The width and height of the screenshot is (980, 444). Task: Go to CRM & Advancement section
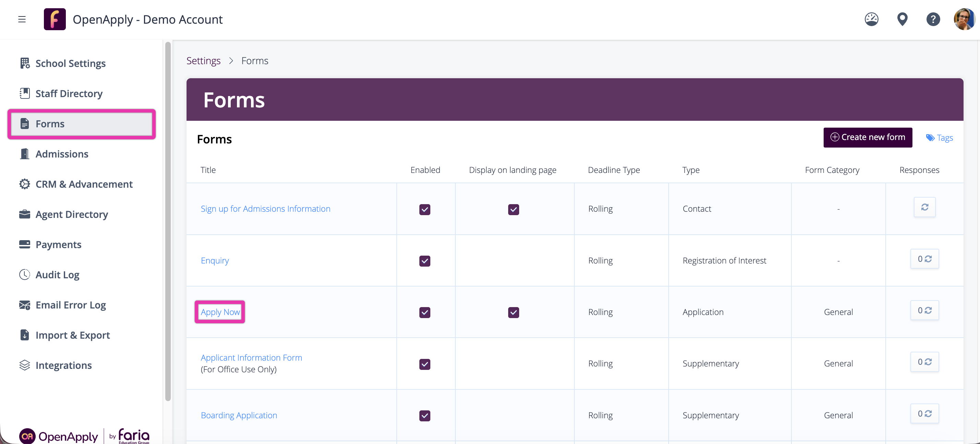click(84, 184)
